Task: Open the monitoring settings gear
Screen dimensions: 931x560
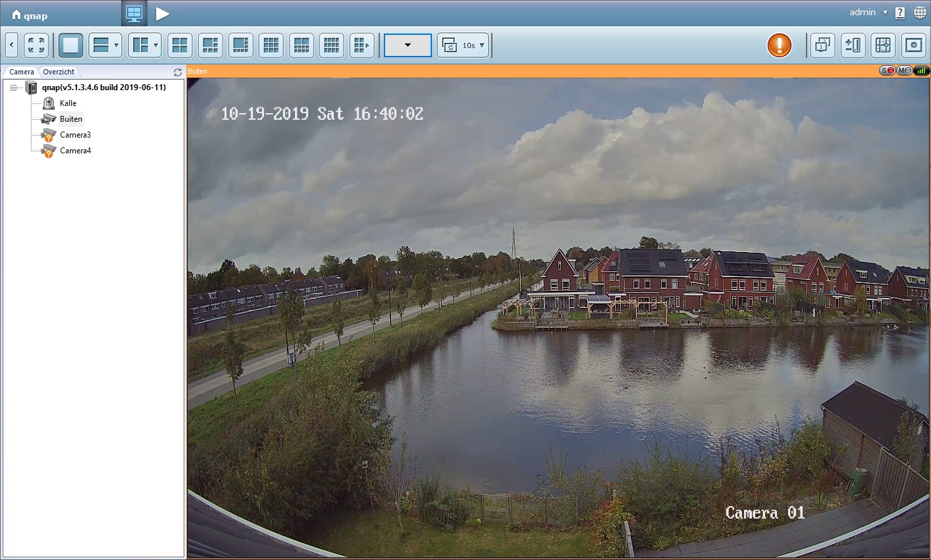Action: pos(913,45)
